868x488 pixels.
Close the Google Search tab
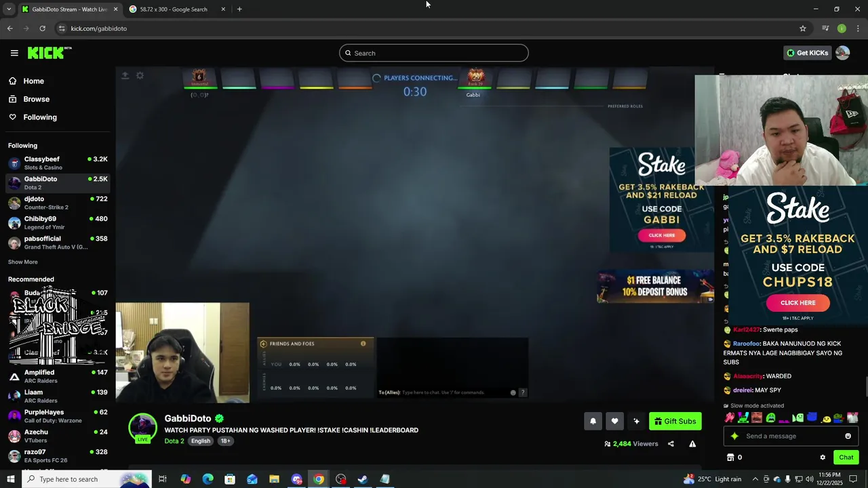pos(223,9)
